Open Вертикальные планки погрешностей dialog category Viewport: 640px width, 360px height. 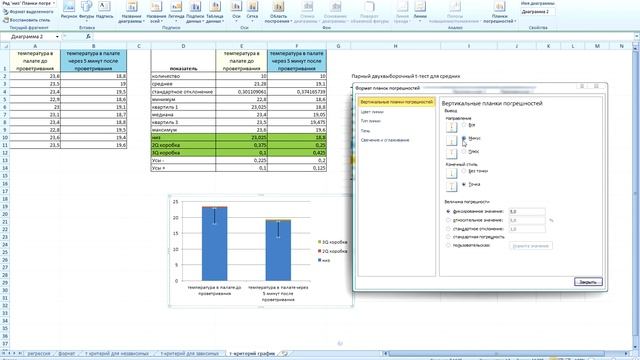pos(396,102)
